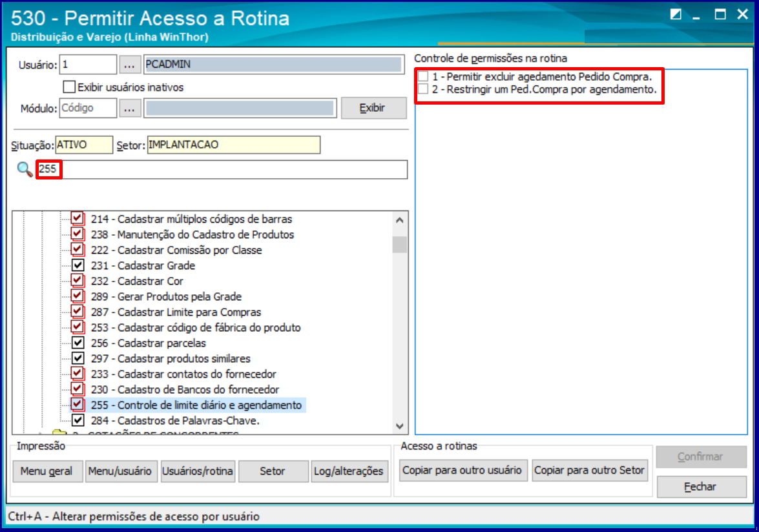Close the 530 window with X

[x=743, y=14]
